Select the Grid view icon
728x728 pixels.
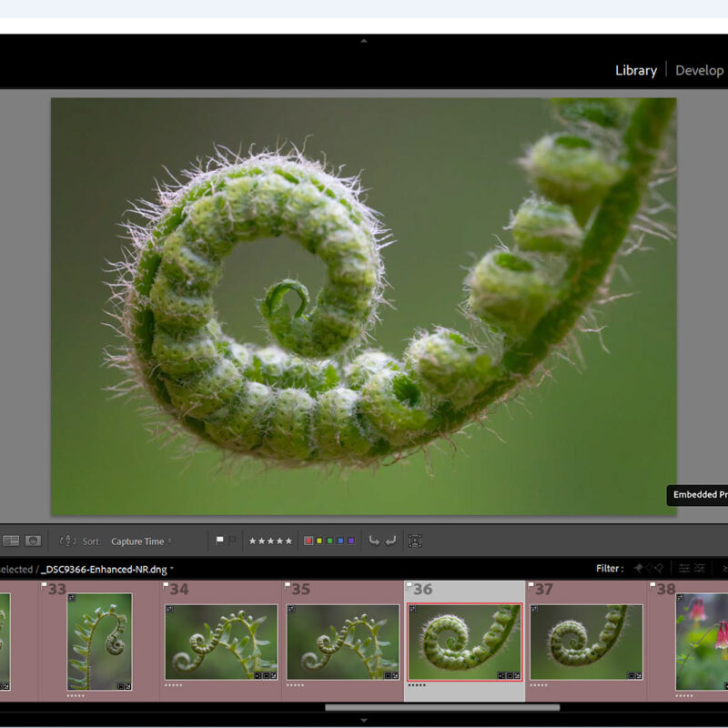pyautogui.click(x=11, y=541)
